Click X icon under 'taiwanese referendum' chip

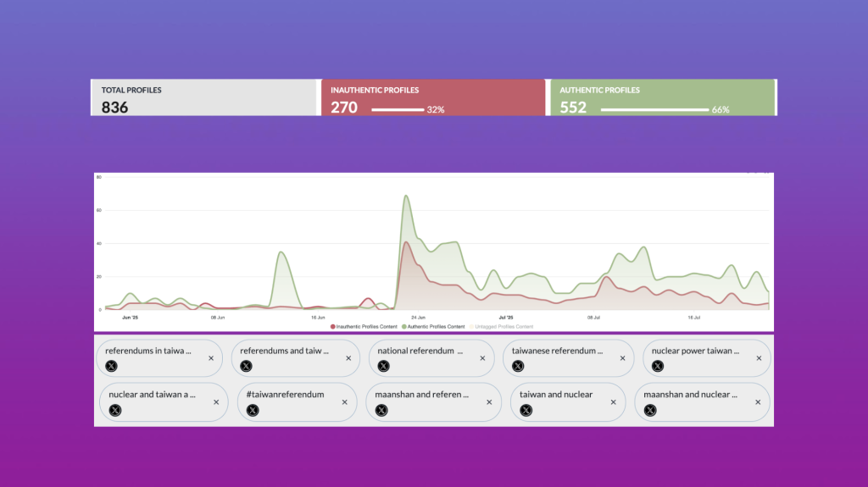click(518, 366)
